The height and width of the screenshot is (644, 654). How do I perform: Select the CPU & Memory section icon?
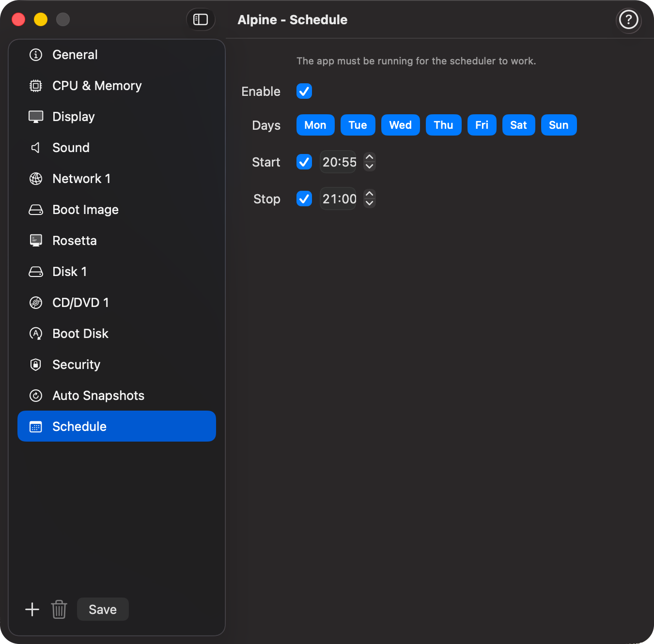point(35,86)
